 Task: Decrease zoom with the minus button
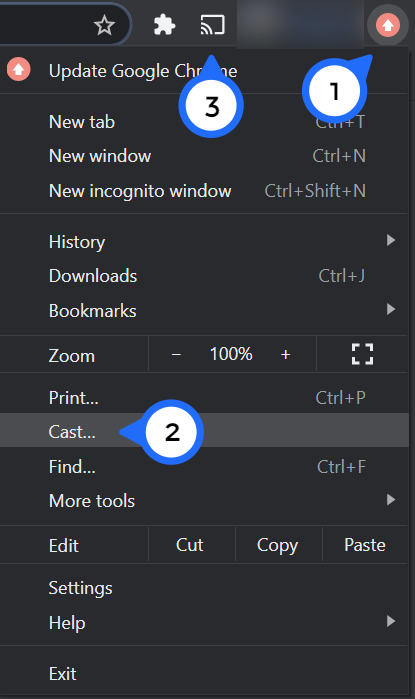176,354
